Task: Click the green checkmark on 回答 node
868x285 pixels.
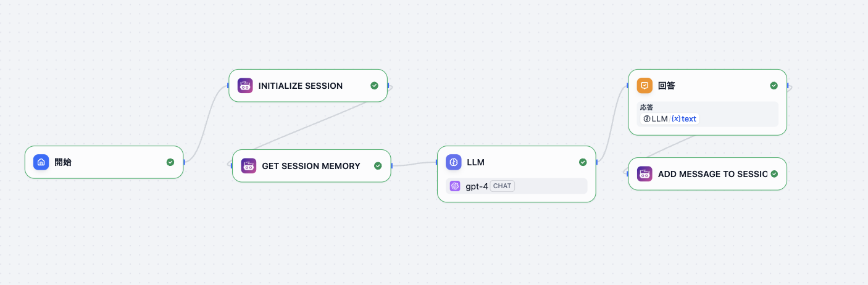Action: tap(774, 86)
